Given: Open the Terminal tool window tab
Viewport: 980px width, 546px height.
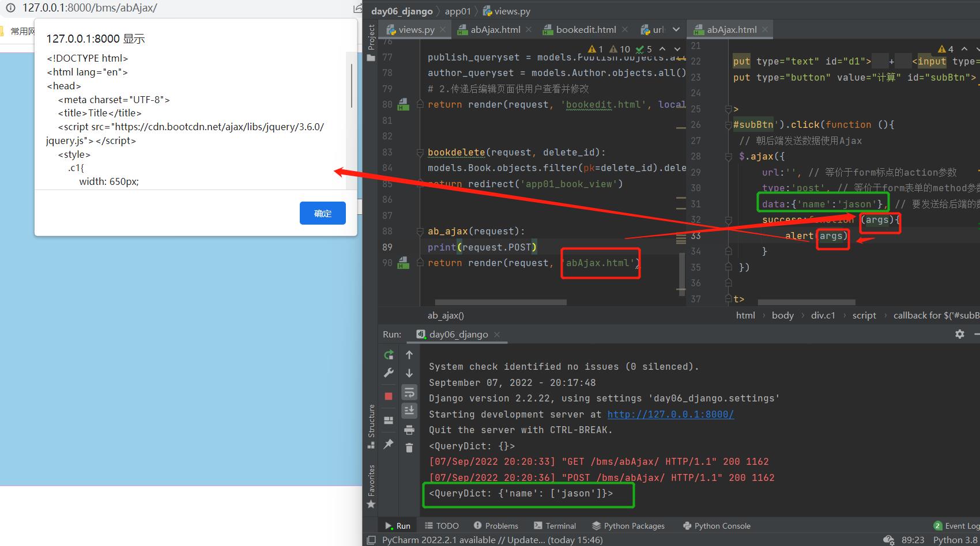Looking at the screenshot, I should tap(555, 526).
